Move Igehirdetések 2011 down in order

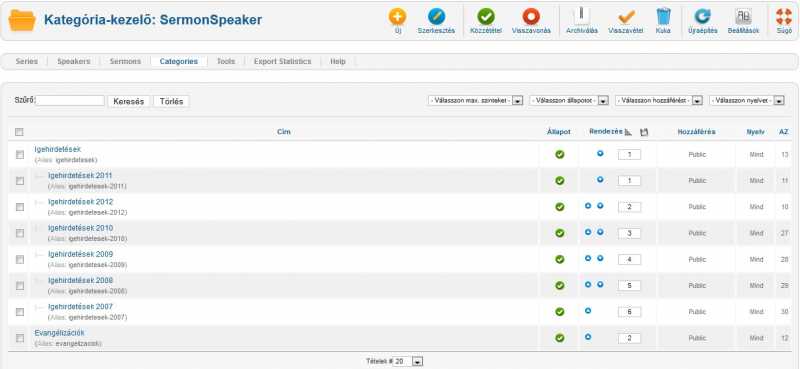[x=601, y=180]
